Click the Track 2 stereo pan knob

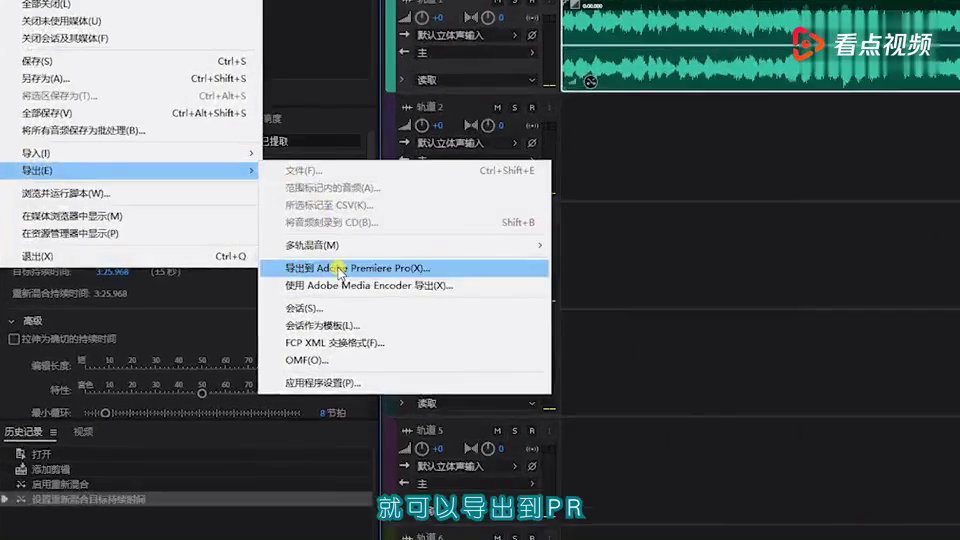[x=487, y=126]
